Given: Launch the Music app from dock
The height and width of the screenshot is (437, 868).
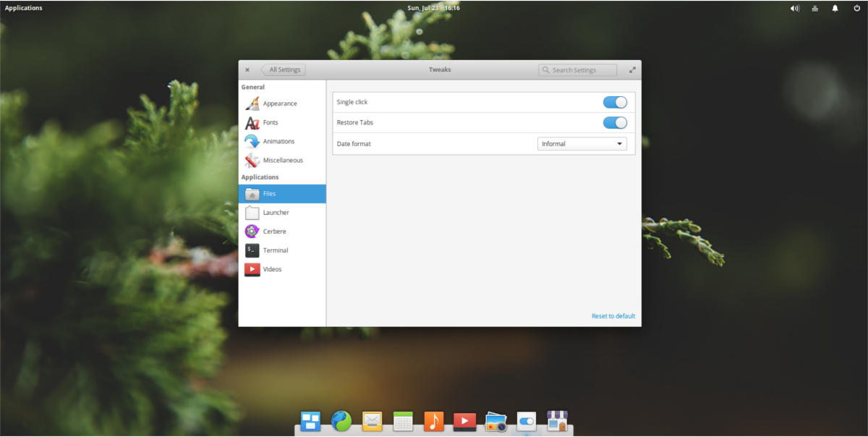Looking at the screenshot, I should point(433,421).
